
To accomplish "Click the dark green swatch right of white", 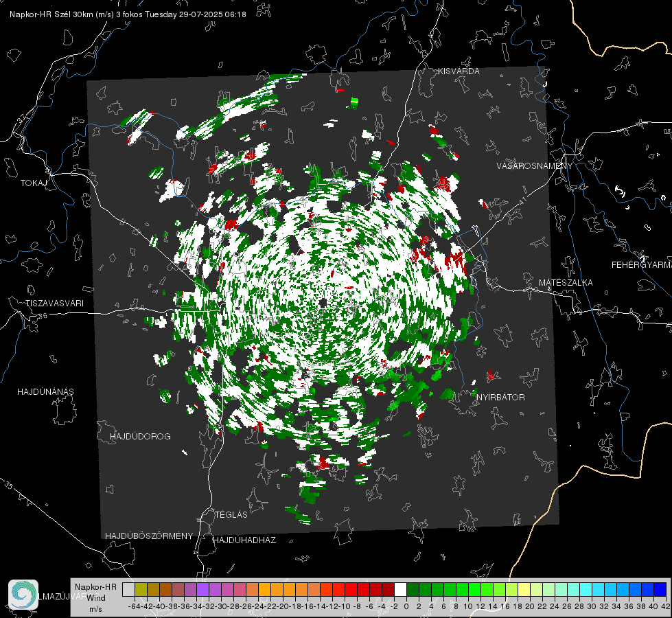I will click(413, 589).
